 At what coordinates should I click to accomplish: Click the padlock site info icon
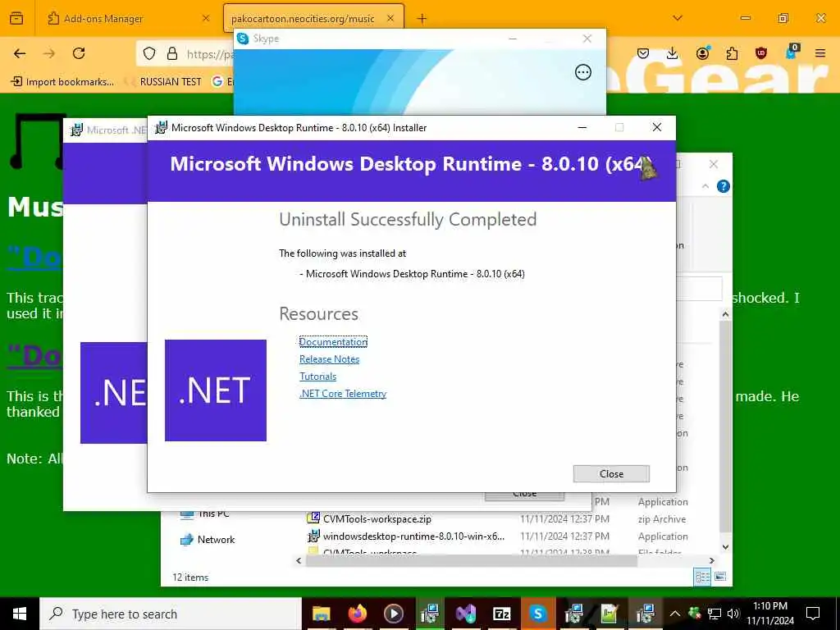click(x=172, y=53)
